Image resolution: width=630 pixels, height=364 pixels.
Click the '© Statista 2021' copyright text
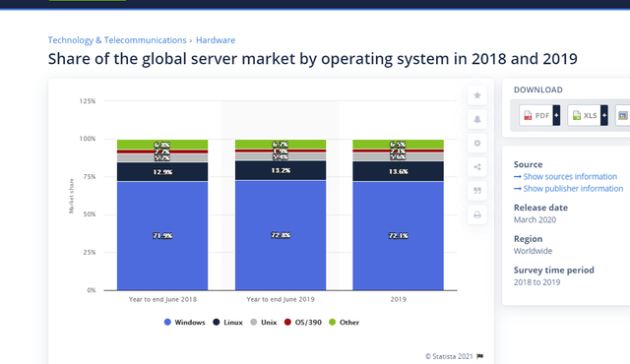pyautogui.click(x=449, y=356)
